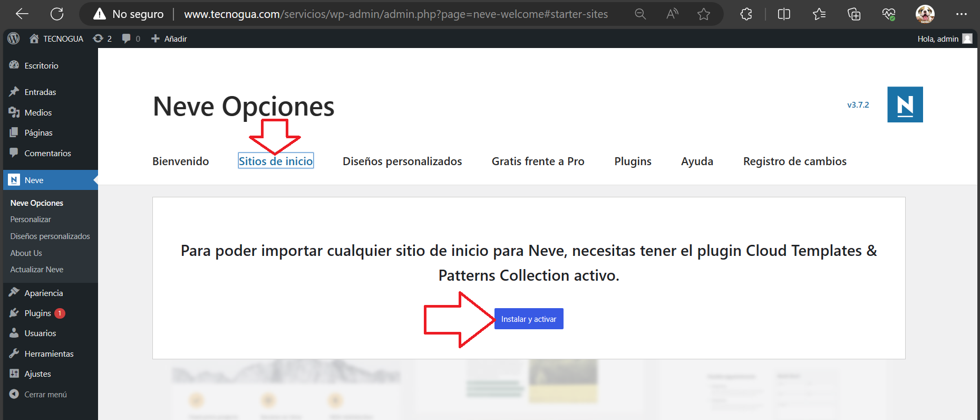Screen dimensions: 980x420
Task: Switch to Ayuda tab
Action: pos(697,161)
